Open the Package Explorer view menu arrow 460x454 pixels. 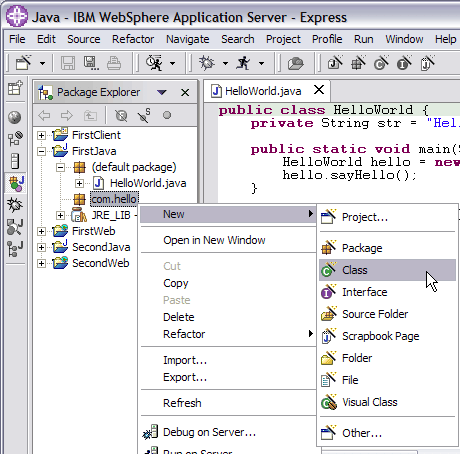pyautogui.click(x=162, y=92)
